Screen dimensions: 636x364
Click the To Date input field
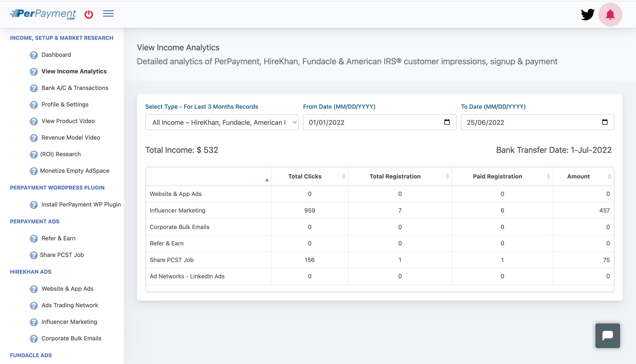coord(537,122)
